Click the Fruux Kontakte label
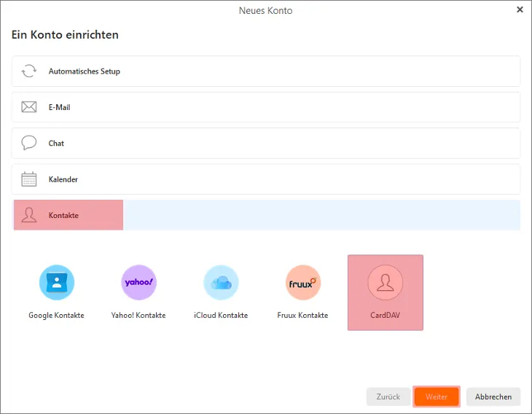532x414 pixels. pos(302,316)
